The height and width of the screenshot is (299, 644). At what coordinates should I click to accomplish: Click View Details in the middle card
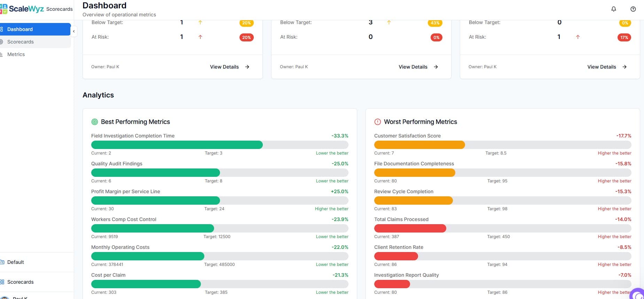pyautogui.click(x=413, y=67)
